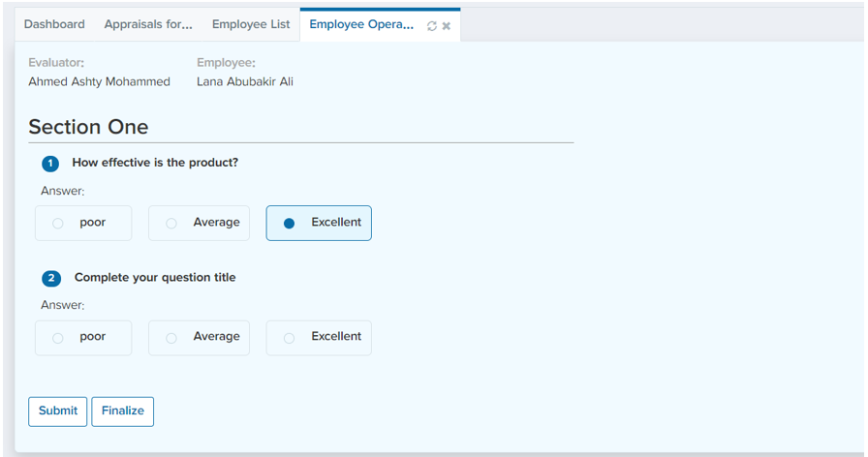Click evaluator name Ahmed Ashty Mohammed
The width and height of the screenshot is (868, 457).
[x=99, y=81]
